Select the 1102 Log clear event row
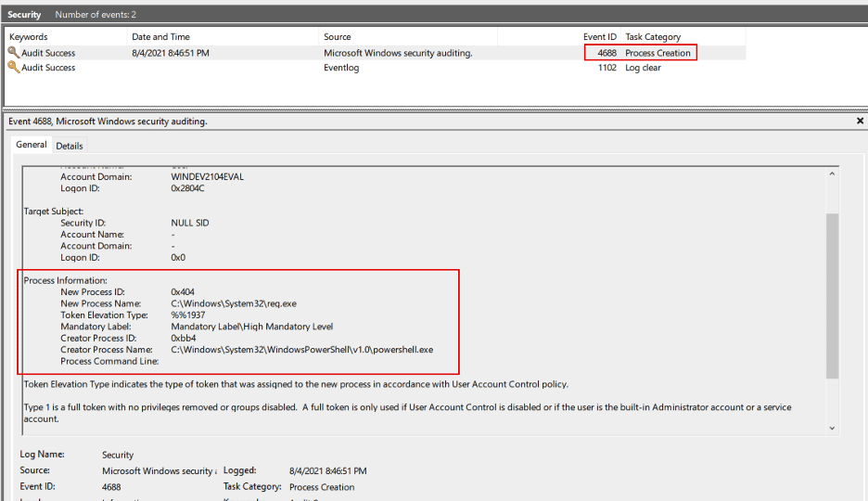Image resolution: width=868 pixels, height=501 pixels. 376,68
